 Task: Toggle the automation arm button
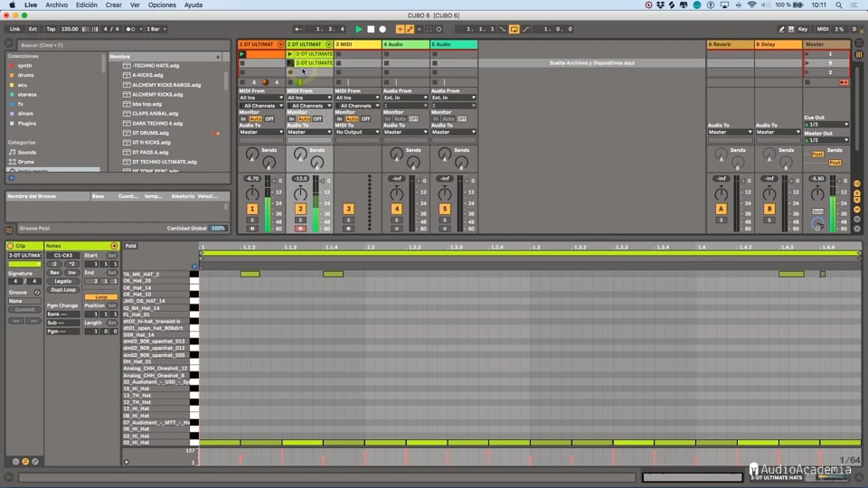[410, 29]
